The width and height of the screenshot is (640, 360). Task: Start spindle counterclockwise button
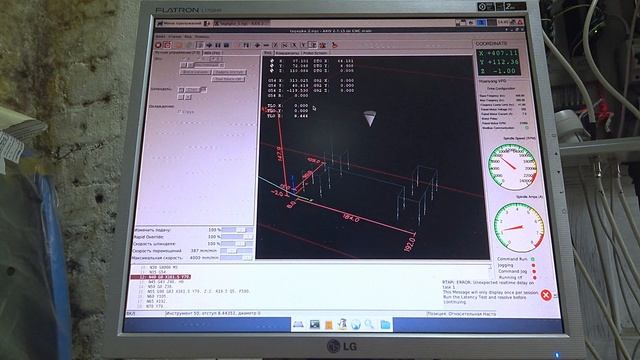181,89
